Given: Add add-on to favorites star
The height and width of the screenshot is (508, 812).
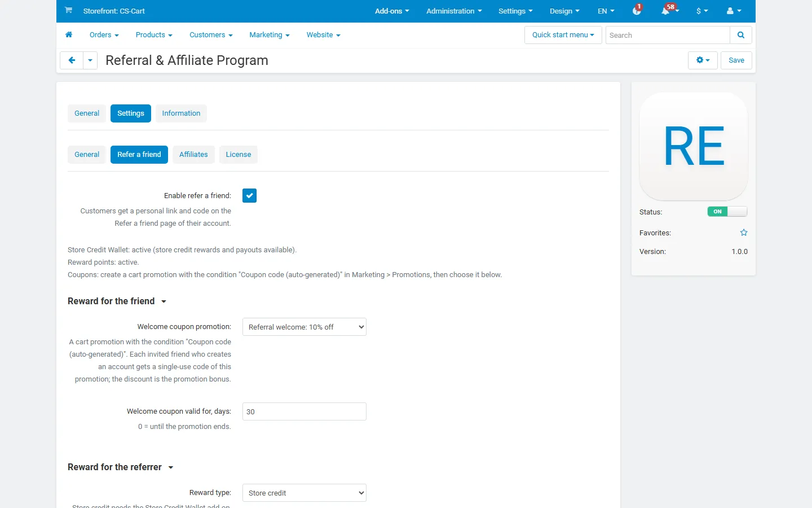Looking at the screenshot, I should tap(744, 233).
